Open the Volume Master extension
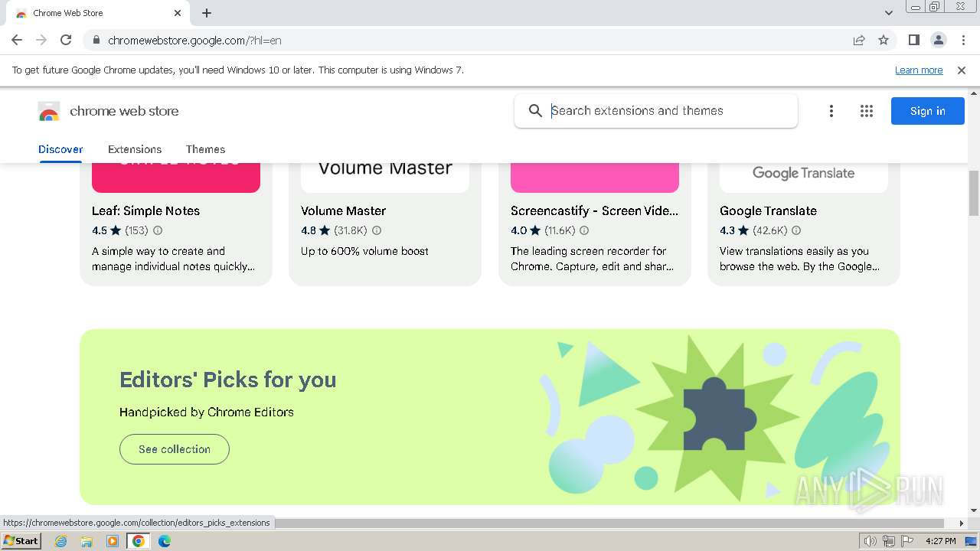This screenshot has width=980, height=551. (343, 210)
